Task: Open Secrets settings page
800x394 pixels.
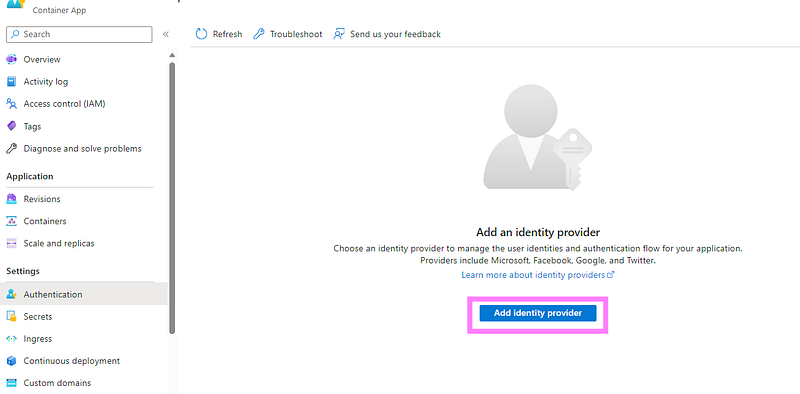Action: [x=38, y=316]
